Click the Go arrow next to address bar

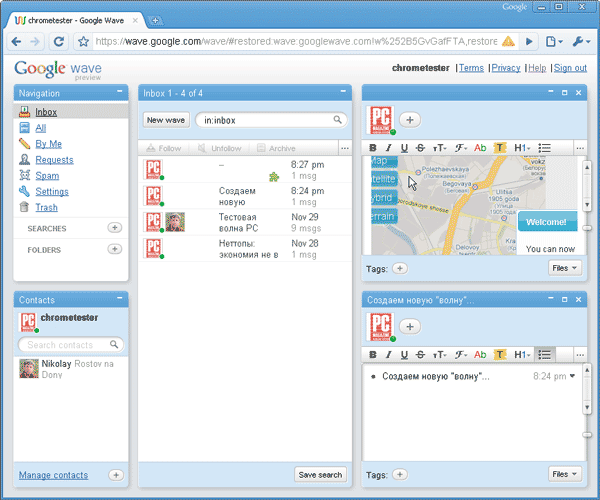coord(529,41)
